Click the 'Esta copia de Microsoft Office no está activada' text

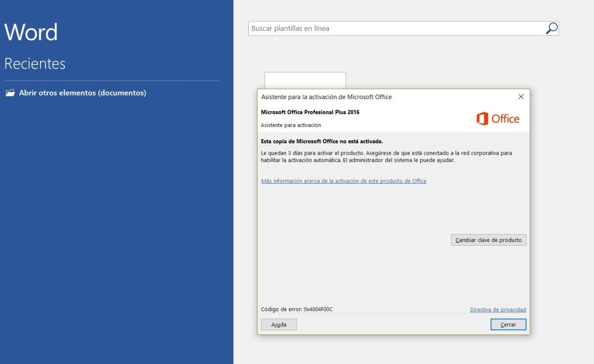(x=321, y=141)
